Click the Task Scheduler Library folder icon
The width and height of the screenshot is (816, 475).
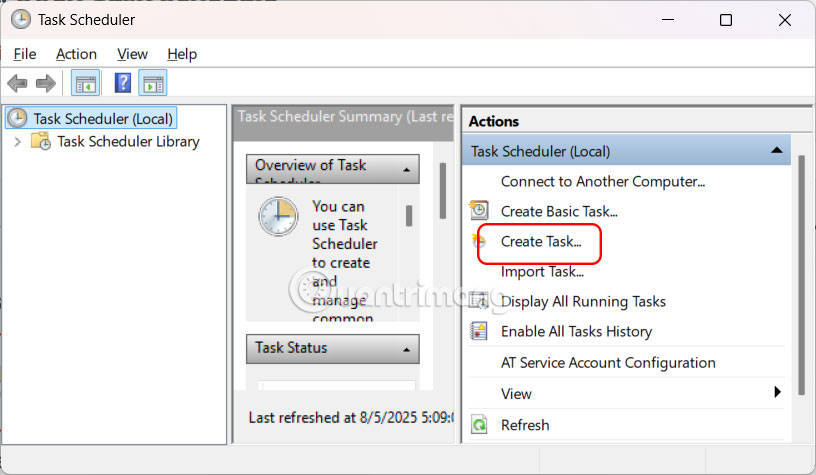click(x=41, y=141)
